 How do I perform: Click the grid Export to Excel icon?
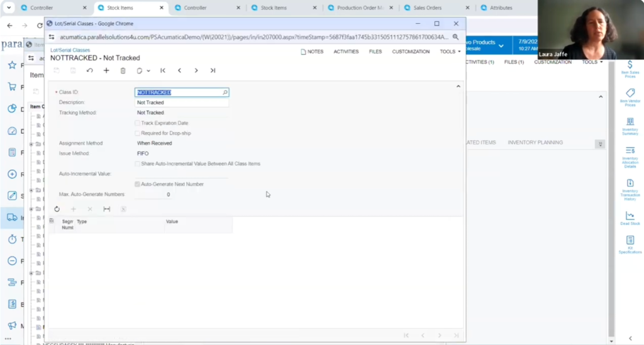click(123, 209)
